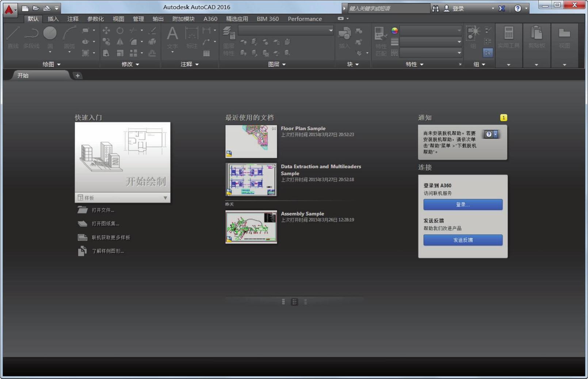Click the 文字 (Text) tool
The width and height of the screenshot is (588, 379).
[x=172, y=39]
